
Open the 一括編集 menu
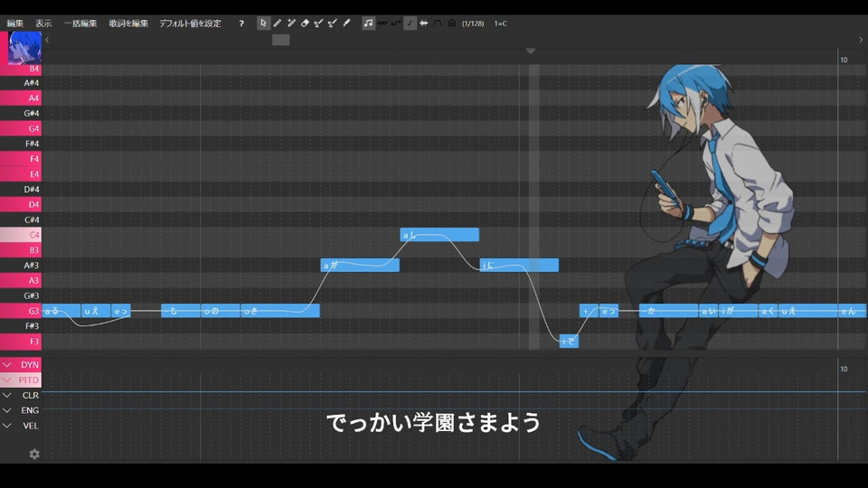coord(80,23)
